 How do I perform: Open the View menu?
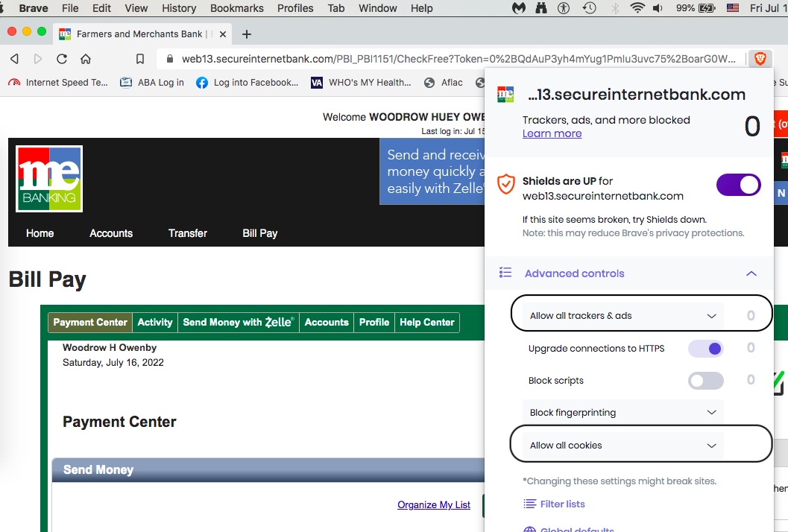pos(136,8)
